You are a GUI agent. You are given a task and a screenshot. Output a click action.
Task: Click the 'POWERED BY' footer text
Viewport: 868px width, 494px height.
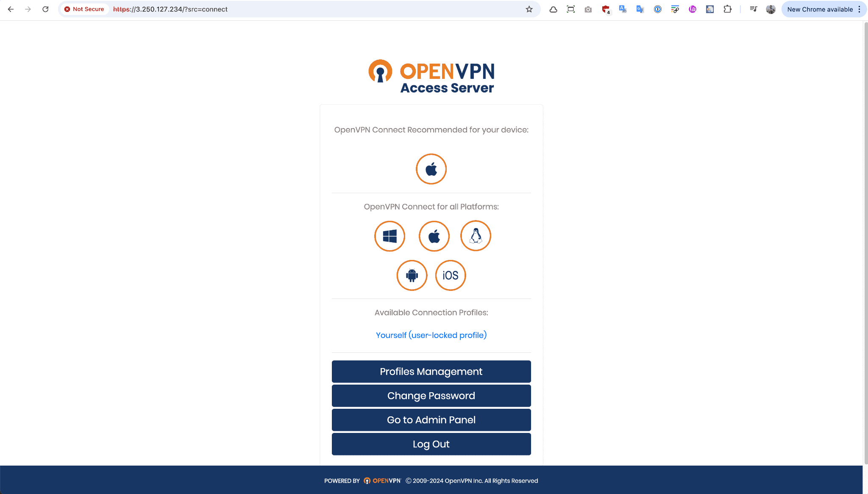click(342, 481)
